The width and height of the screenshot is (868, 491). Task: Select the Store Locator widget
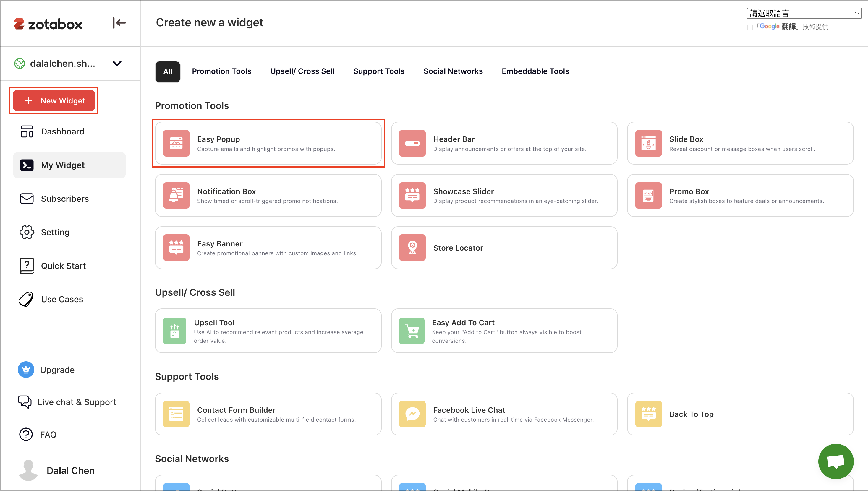504,248
